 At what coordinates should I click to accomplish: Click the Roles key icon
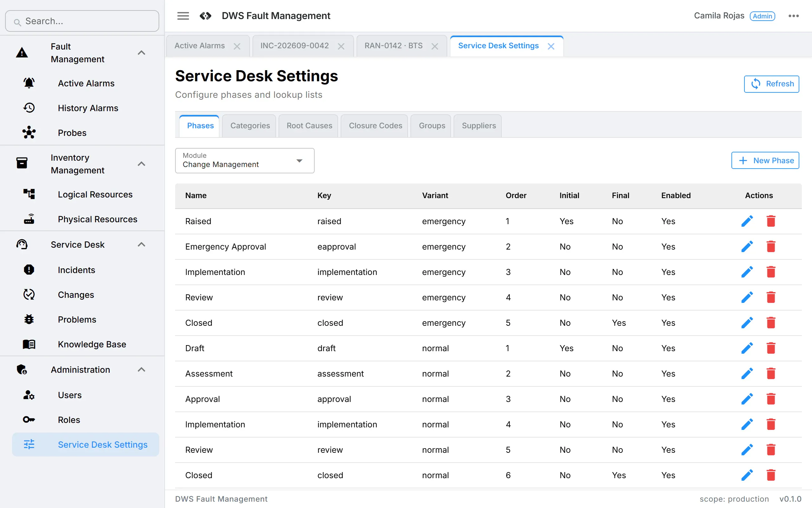(x=29, y=420)
